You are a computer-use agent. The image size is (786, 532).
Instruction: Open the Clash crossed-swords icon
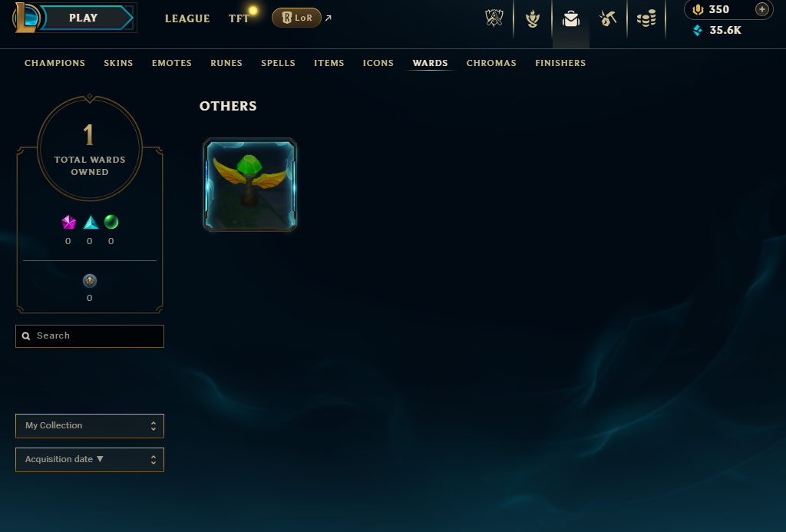pyautogui.click(x=494, y=18)
